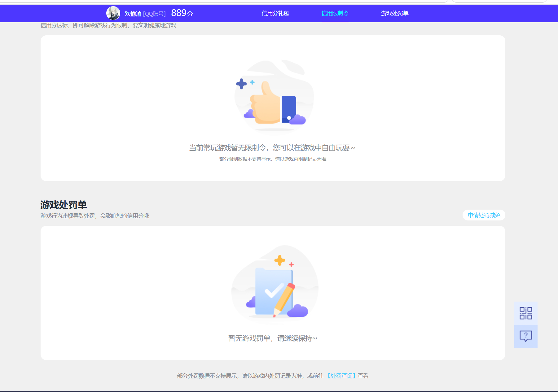Switch to 信用分礼包 tab
The image size is (558, 392).
275,13
